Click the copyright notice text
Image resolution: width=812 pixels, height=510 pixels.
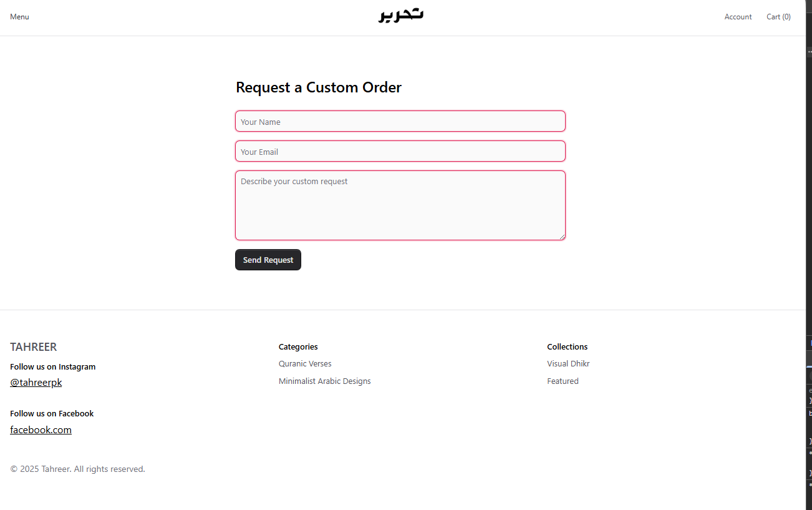point(77,469)
